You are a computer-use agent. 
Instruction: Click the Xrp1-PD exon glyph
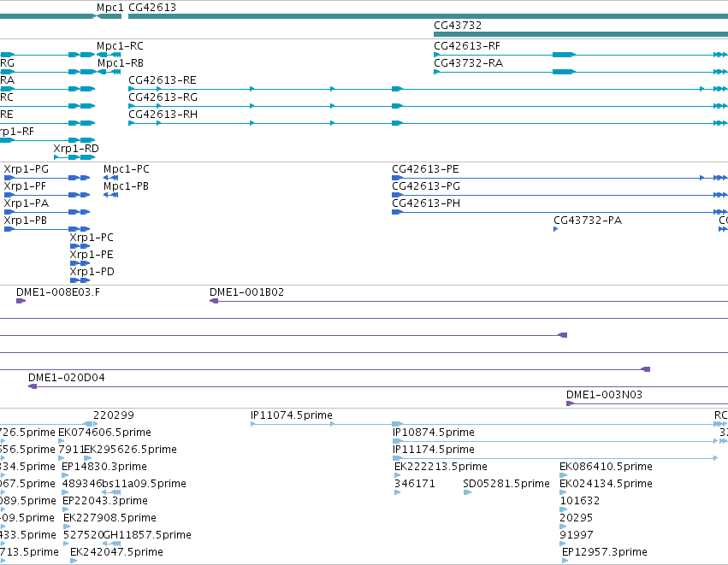click(x=80, y=280)
